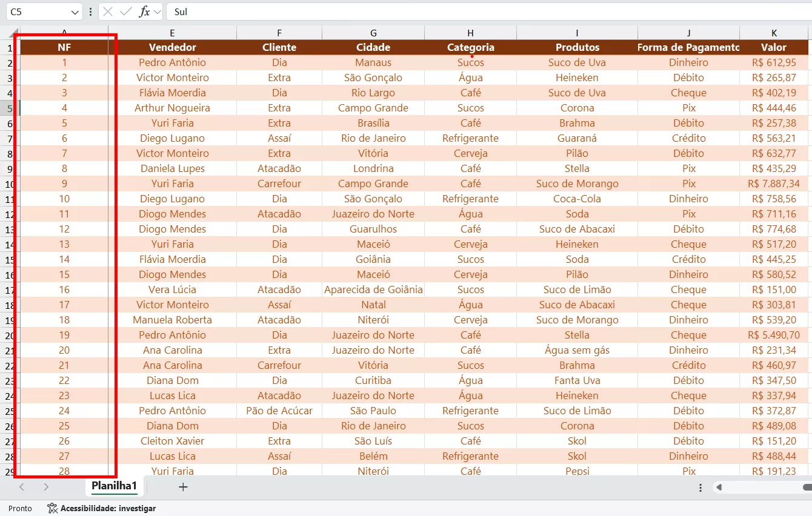Select column K header
Screen dimensions: 812x516
click(x=774, y=33)
